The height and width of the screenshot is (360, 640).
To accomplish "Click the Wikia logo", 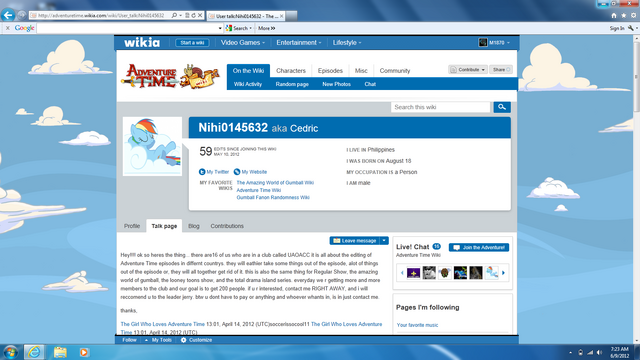I will click(x=142, y=42).
